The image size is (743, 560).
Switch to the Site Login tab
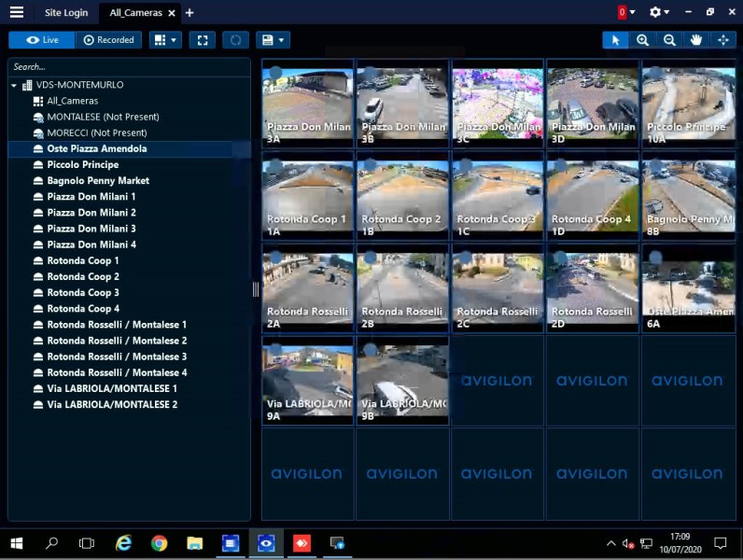point(66,13)
